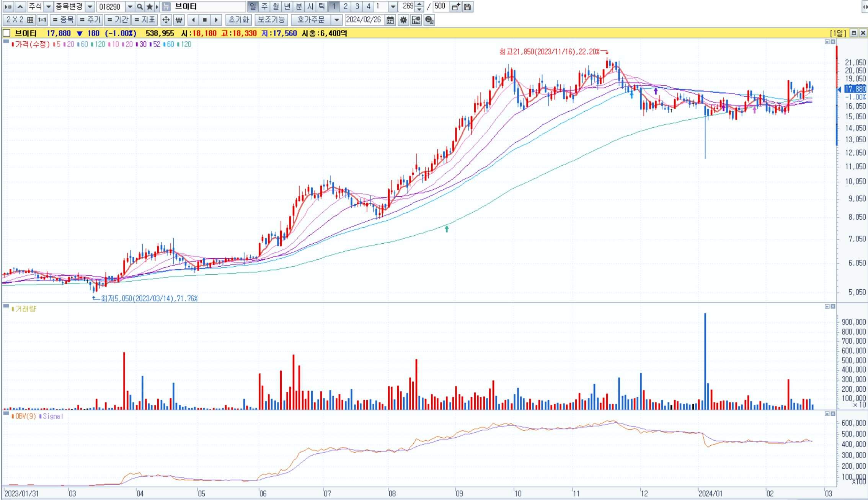Click the 초기화 reset button

[238, 20]
